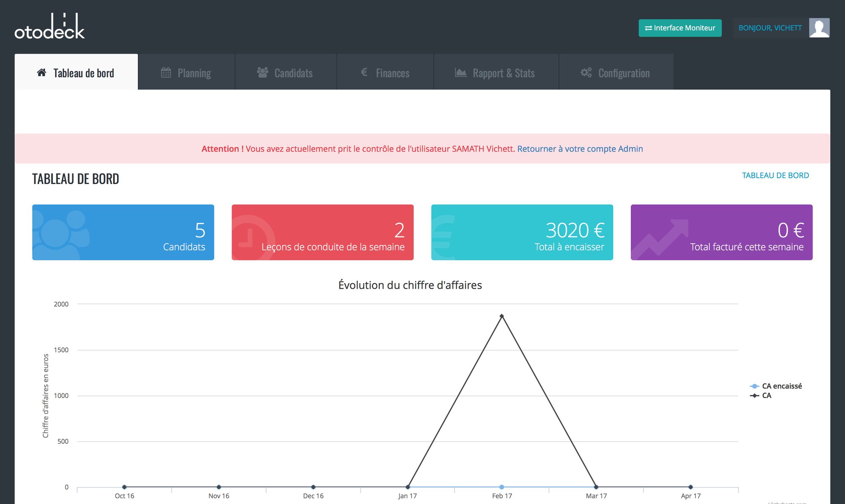This screenshot has height=504, width=845.
Task: Click the chart icon on Rapport & Stats tab
Action: click(461, 73)
